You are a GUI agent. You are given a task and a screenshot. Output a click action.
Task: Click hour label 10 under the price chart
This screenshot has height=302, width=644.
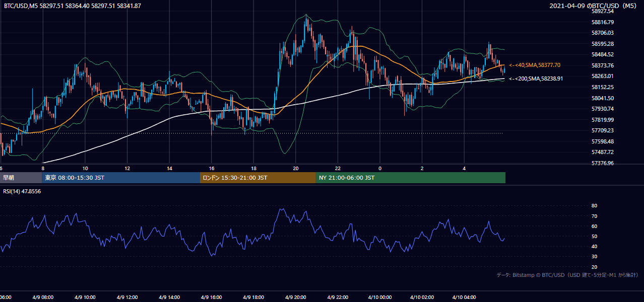tap(85, 168)
